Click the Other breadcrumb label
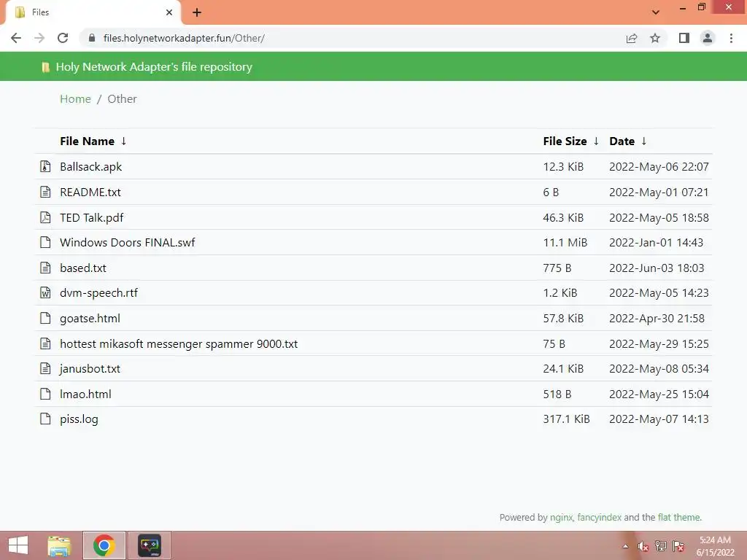The image size is (747, 560). [122, 99]
